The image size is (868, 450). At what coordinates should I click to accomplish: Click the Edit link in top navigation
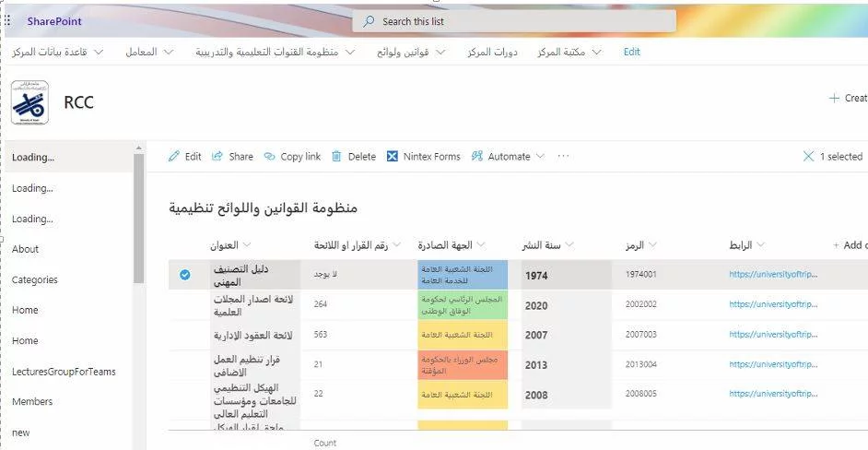coord(631,53)
